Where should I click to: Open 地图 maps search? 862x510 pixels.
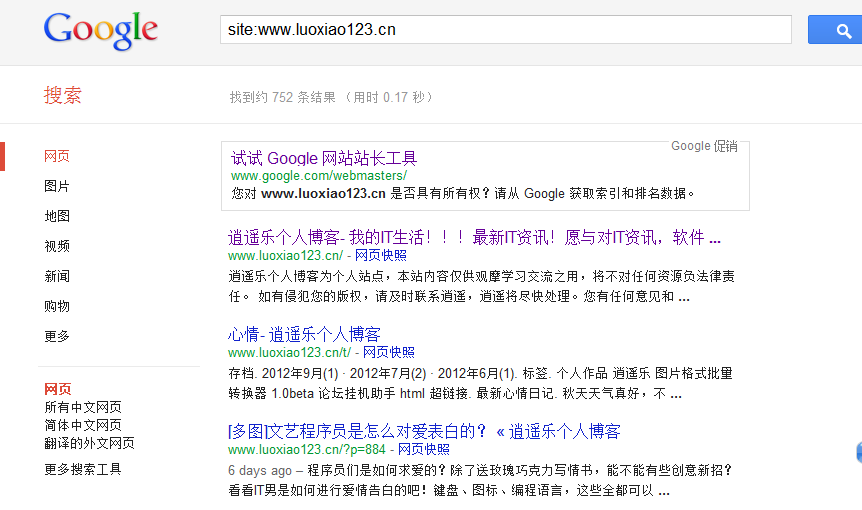coord(57,216)
